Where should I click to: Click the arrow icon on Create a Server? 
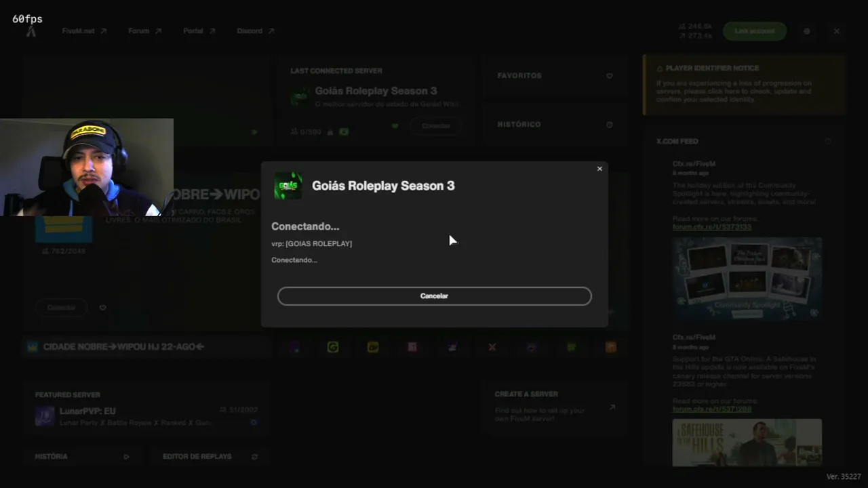pos(612,407)
